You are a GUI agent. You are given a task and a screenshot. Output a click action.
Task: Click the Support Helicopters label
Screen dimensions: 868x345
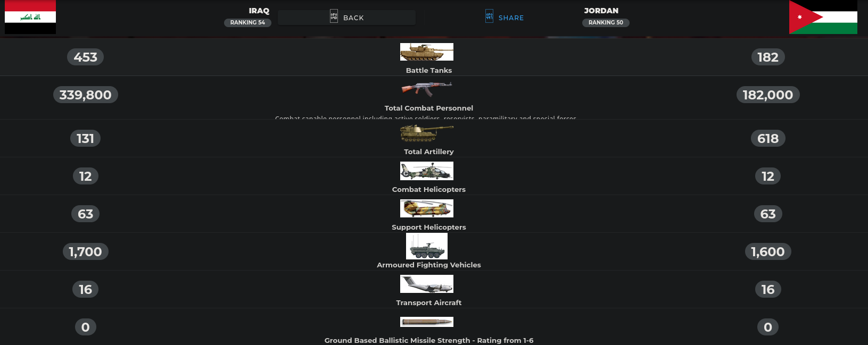pos(429,227)
